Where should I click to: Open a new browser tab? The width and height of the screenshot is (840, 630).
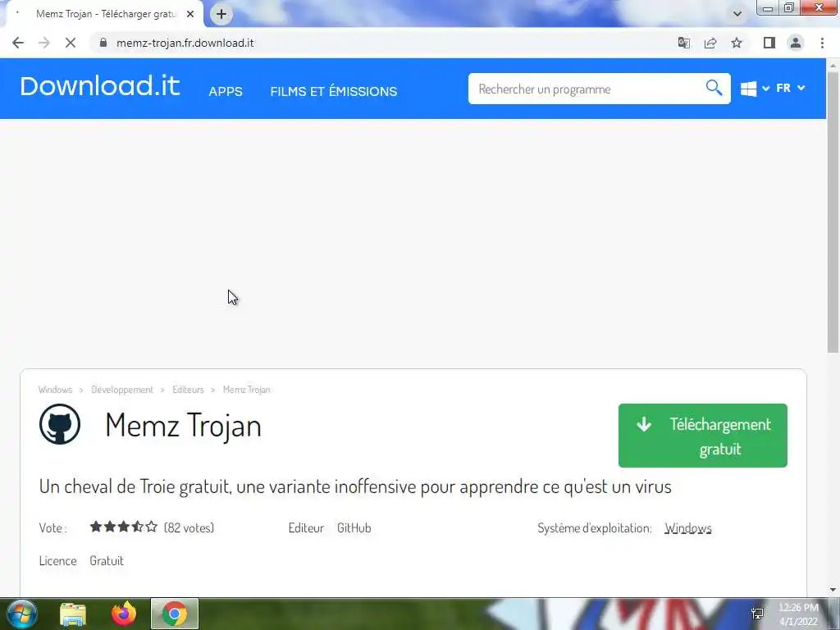221,14
